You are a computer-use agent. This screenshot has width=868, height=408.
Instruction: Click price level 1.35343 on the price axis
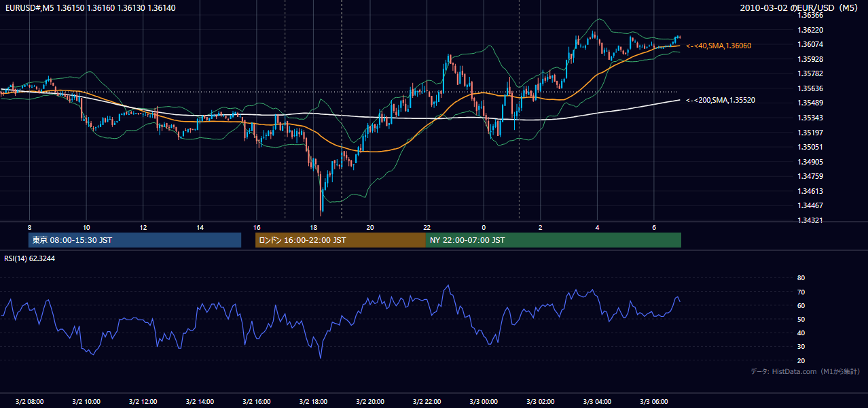pyautogui.click(x=810, y=118)
